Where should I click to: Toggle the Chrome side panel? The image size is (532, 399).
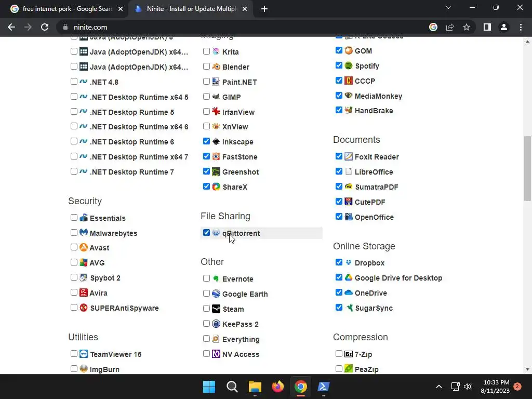487,27
